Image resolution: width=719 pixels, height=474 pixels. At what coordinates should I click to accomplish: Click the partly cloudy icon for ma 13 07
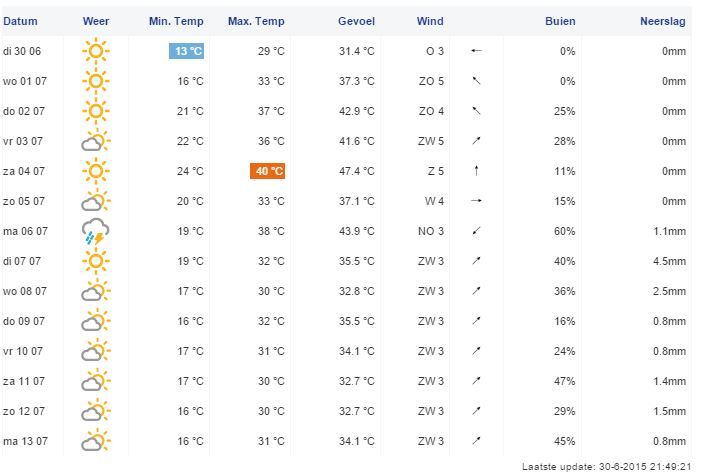(x=96, y=441)
